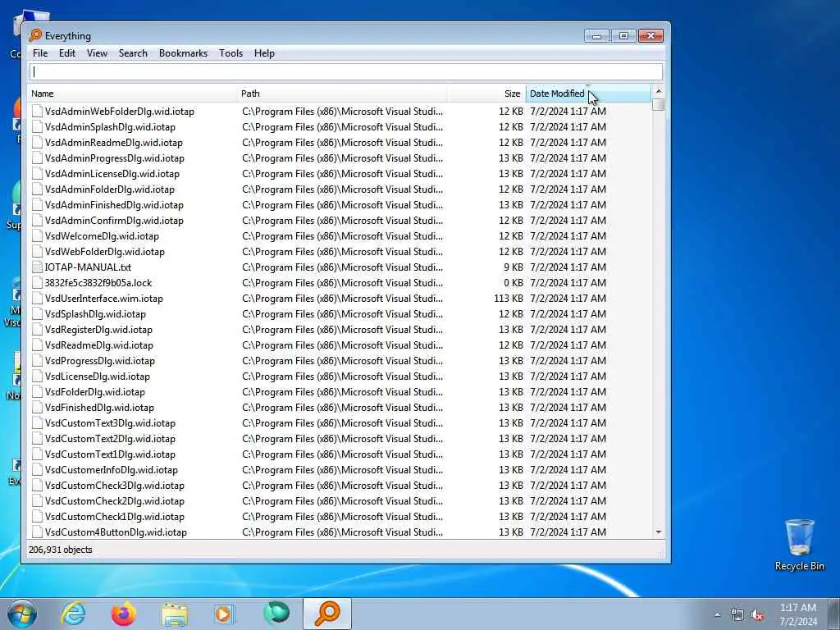
Task: Select file icon of VsdAdminFolderDlg.wid.iotap
Action: click(37, 189)
